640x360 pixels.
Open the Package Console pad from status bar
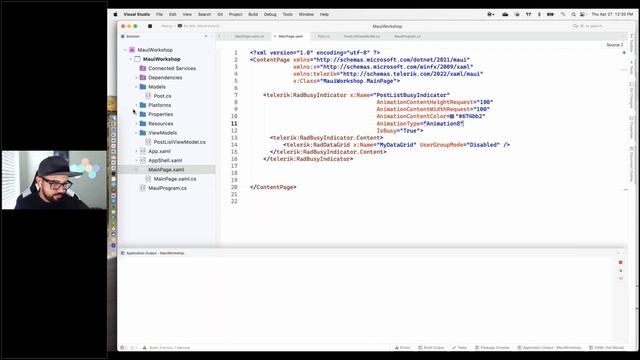pyautogui.click(x=492, y=348)
